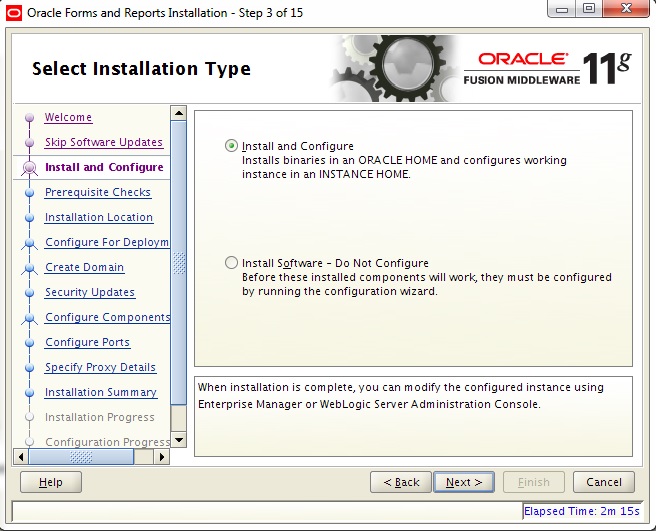
Task: Click the current Install and Configure step marker
Action: (28, 168)
